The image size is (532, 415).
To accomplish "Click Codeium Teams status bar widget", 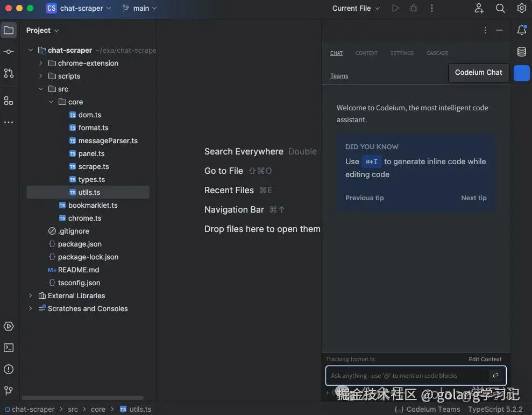I will pos(427,409).
